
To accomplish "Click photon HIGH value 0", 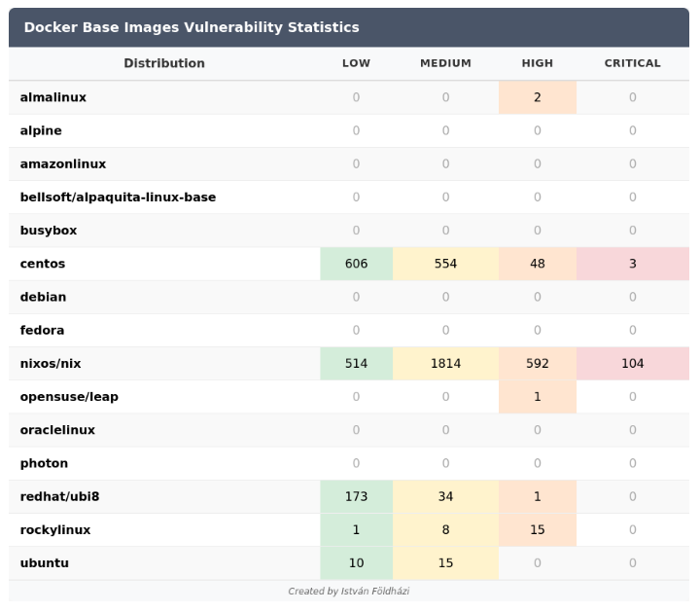I will pyautogui.click(x=538, y=463).
